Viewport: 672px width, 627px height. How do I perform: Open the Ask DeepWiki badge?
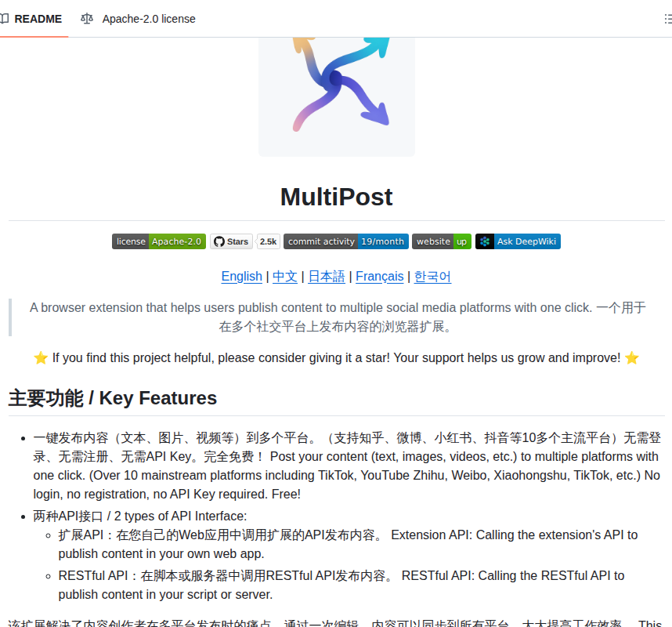pos(518,241)
